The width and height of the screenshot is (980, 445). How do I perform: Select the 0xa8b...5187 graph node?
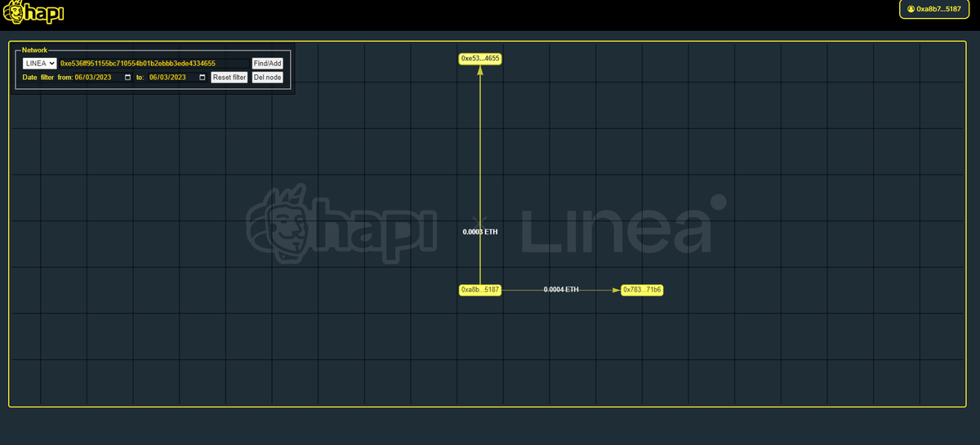click(x=480, y=290)
